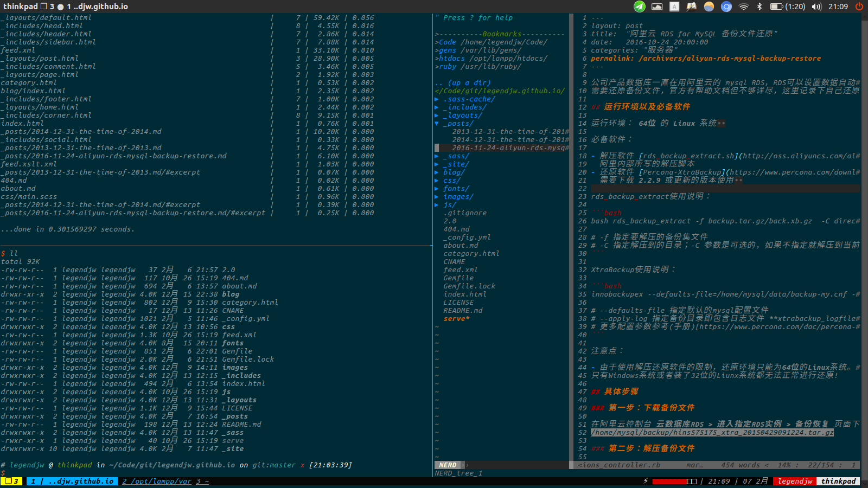Screen dimensions: 868x488
Task: Select about.md in NERDTree
Action: (461, 246)
